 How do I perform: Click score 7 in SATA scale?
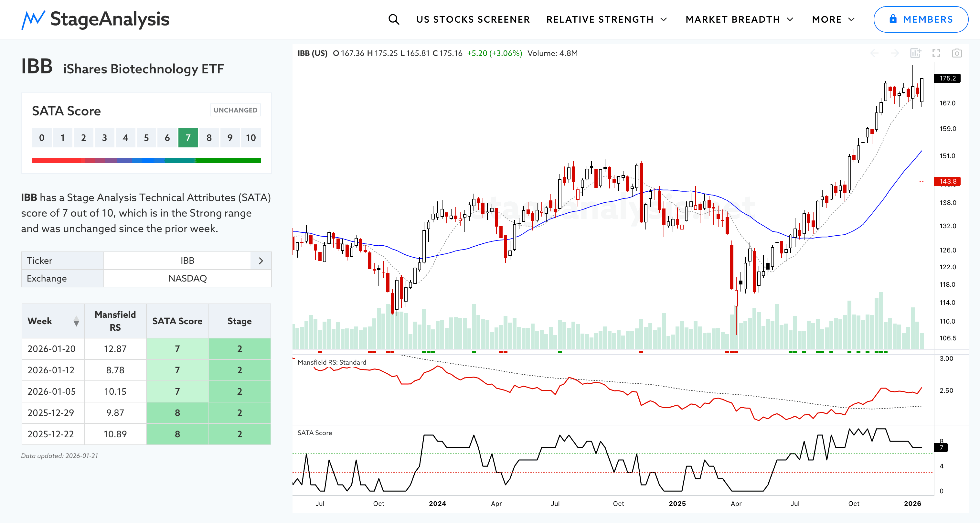tap(188, 138)
